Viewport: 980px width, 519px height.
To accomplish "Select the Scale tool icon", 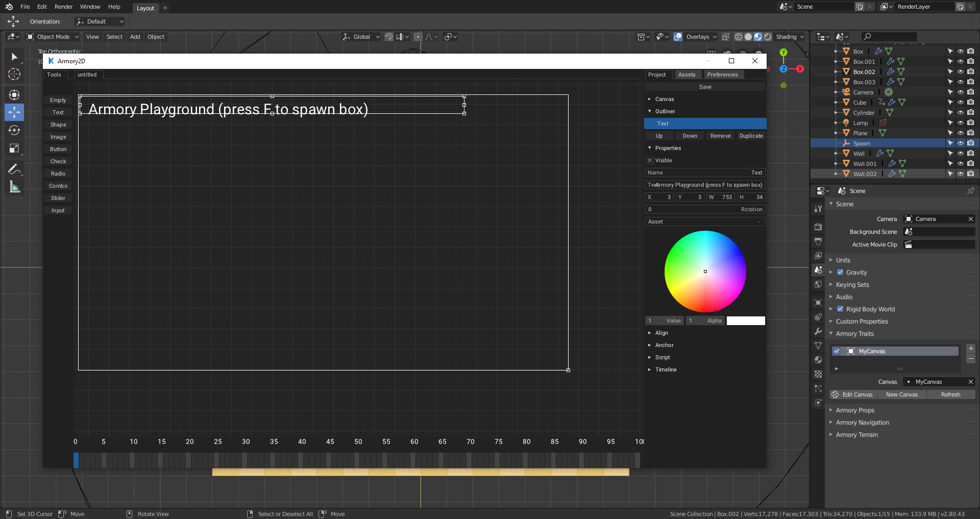I will pos(14,149).
